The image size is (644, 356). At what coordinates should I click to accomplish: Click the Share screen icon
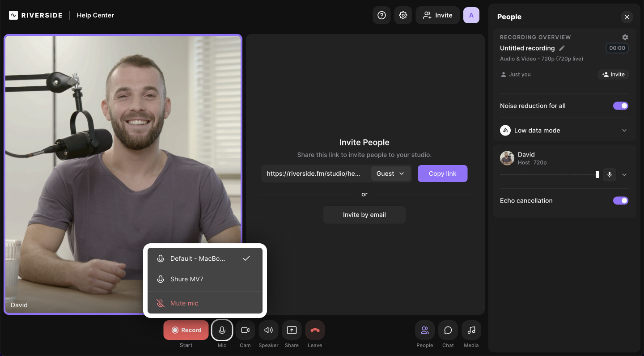[292, 330]
